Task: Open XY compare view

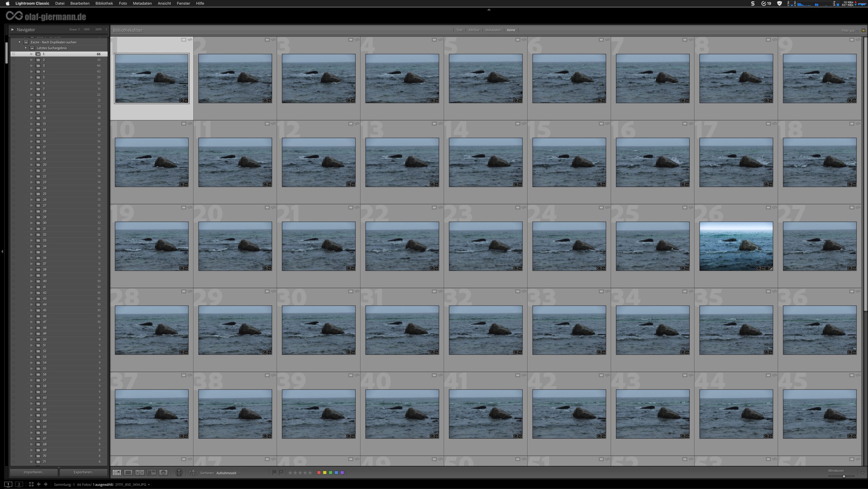Action: [x=140, y=473]
